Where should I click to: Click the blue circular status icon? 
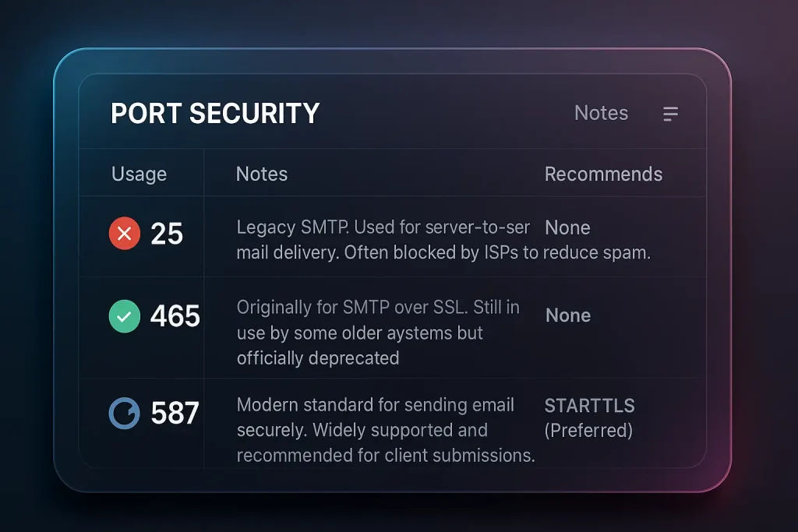coord(124,413)
